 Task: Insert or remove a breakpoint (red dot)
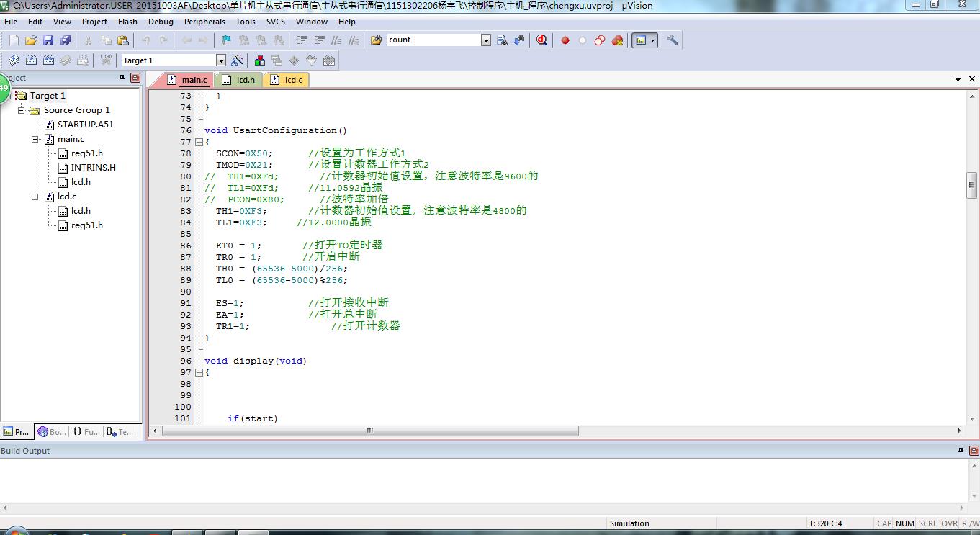[565, 40]
